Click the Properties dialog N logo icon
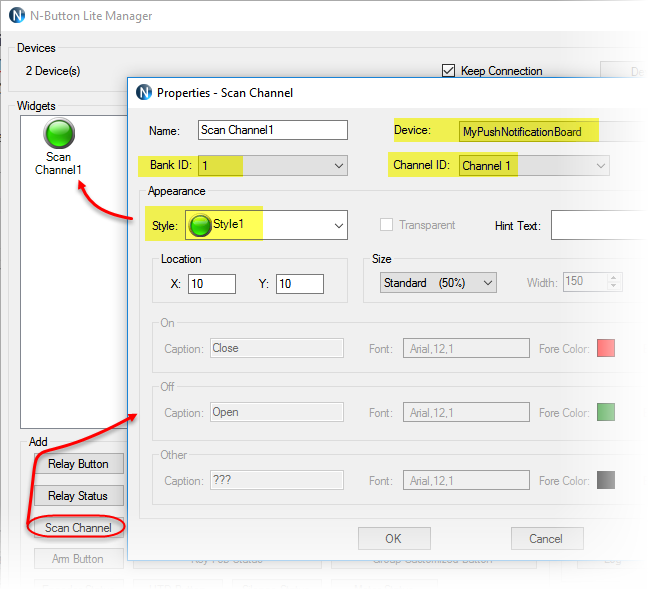 pos(144,92)
